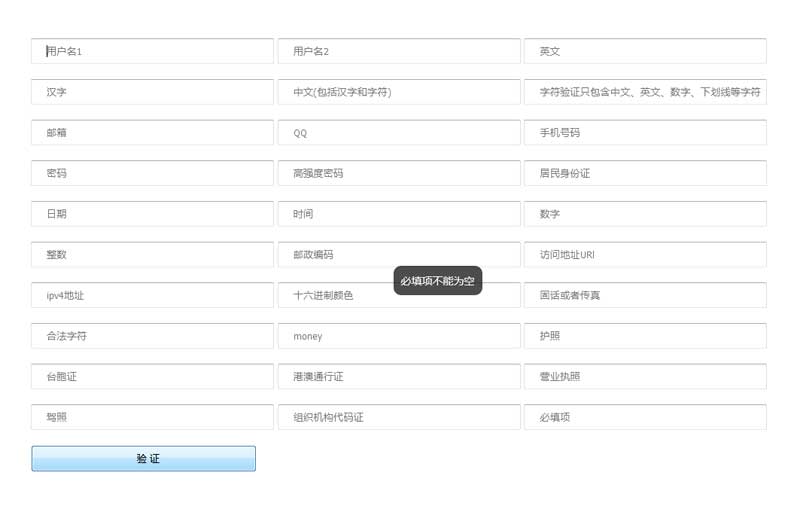Focus the QQ input box
This screenshot has height=506, width=800.
(399, 132)
